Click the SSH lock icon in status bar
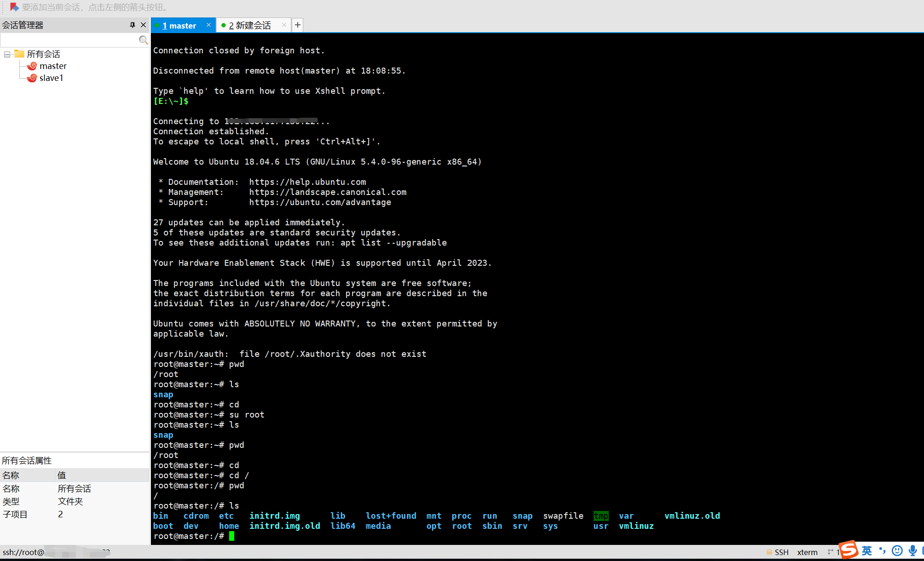The height and width of the screenshot is (561, 924). coord(769,552)
